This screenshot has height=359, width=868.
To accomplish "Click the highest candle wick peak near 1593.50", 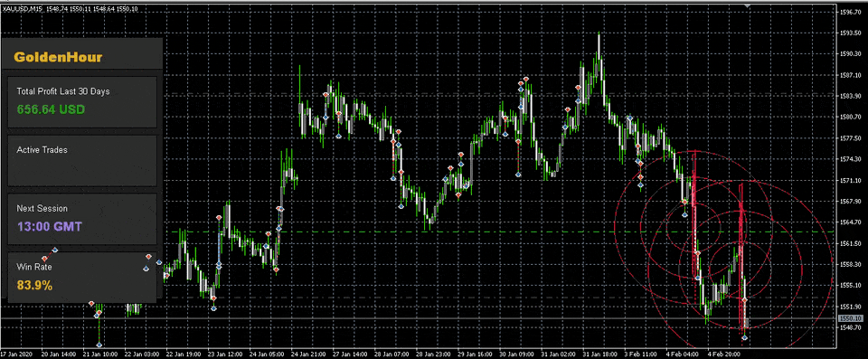I will [599, 34].
